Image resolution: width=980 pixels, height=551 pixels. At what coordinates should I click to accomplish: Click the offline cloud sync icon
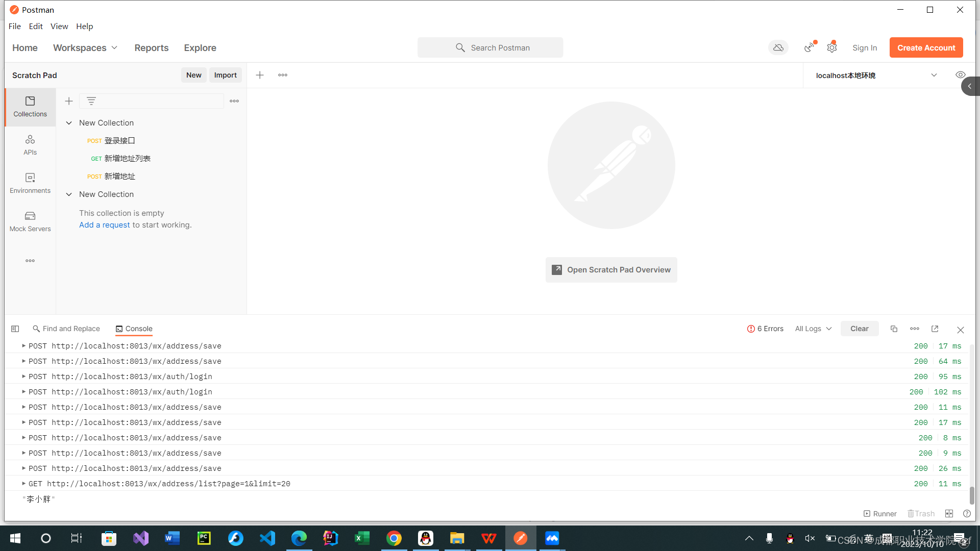pos(778,47)
